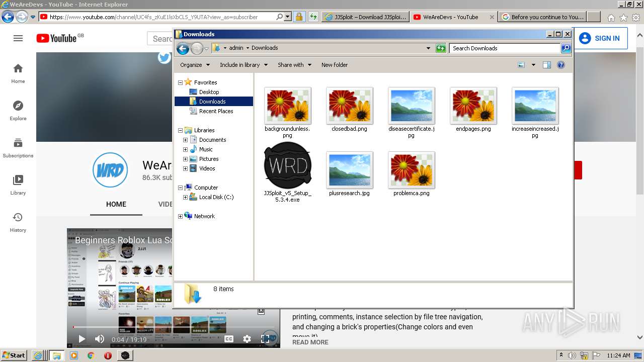
Task: Select plusresearch.jpg file
Action: click(x=349, y=174)
